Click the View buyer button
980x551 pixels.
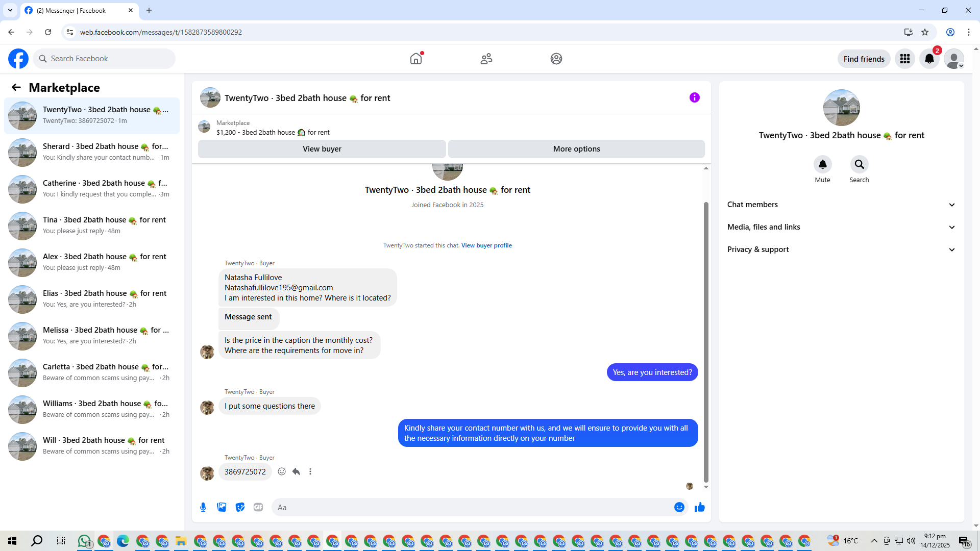pyautogui.click(x=322, y=149)
